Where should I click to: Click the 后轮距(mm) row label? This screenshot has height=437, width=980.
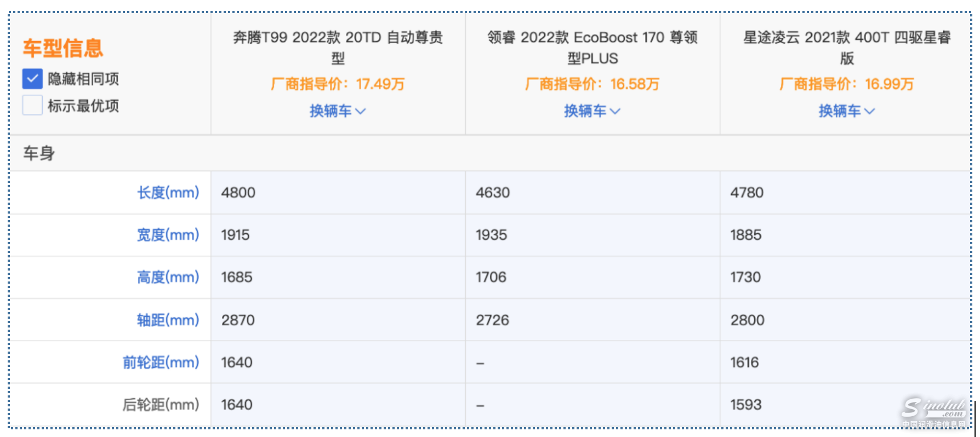(161, 405)
